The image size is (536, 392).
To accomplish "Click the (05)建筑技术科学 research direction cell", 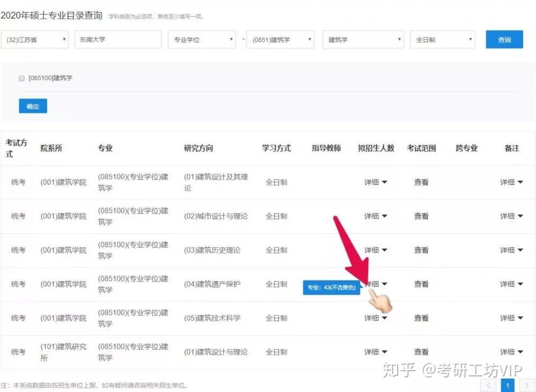I will coord(212,318).
